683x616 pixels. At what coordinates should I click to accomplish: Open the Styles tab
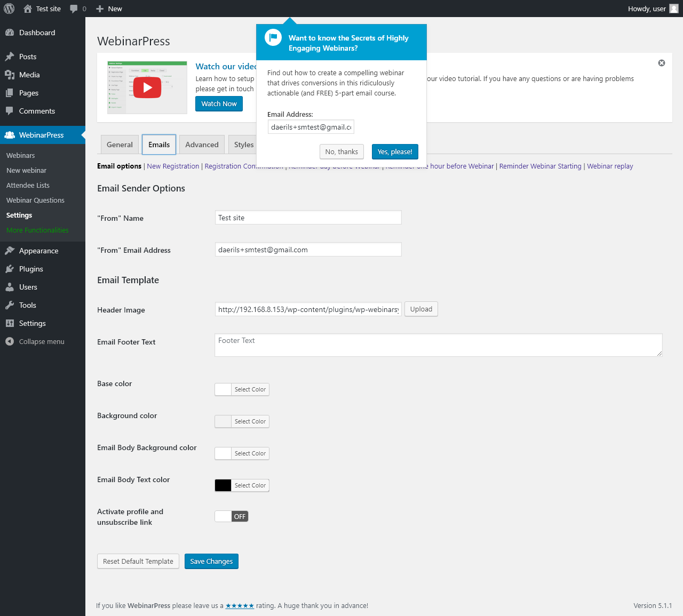click(x=243, y=145)
